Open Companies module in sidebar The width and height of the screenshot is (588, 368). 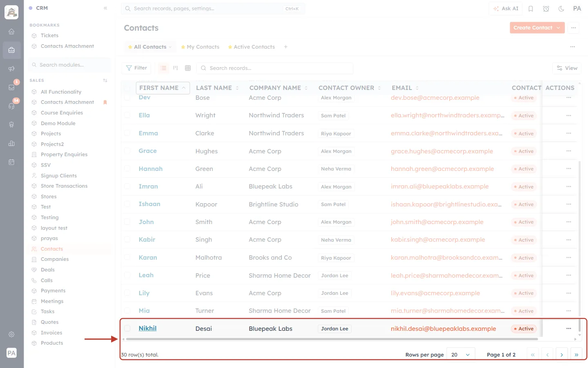pyautogui.click(x=55, y=259)
